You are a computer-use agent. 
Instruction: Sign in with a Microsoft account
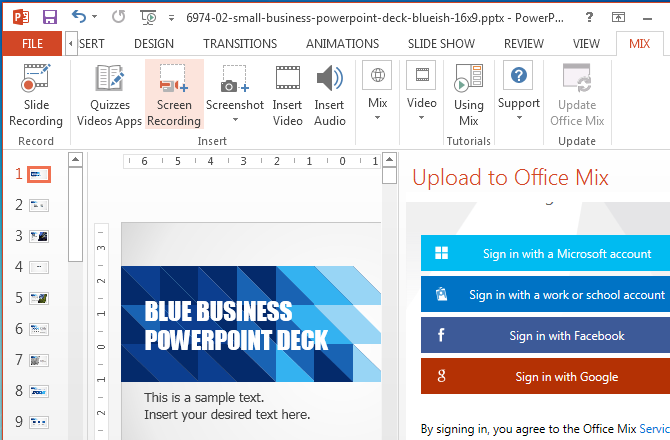click(x=545, y=253)
